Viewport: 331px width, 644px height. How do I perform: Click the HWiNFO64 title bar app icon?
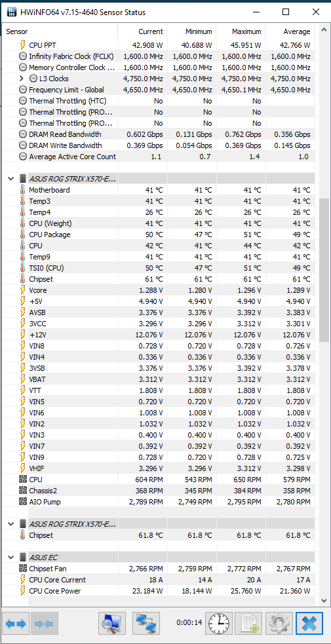(12, 12)
